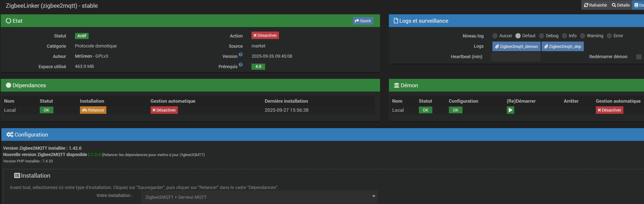Open the Détails view
The height and width of the screenshot is (204, 644).
621,5
